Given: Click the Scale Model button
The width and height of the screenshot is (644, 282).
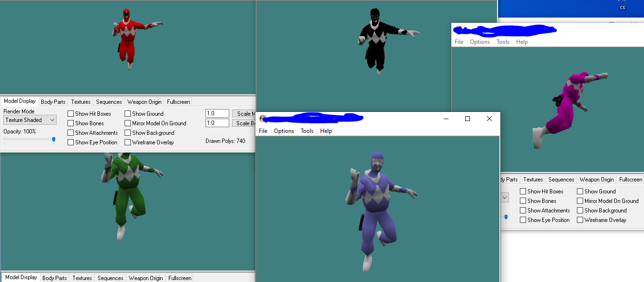Looking at the screenshot, I should click(x=244, y=113).
